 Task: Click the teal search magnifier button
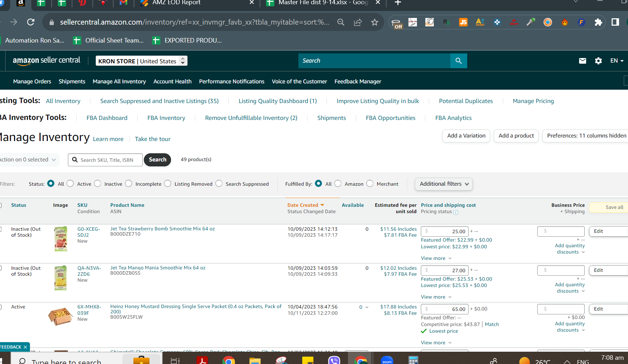(458, 61)
